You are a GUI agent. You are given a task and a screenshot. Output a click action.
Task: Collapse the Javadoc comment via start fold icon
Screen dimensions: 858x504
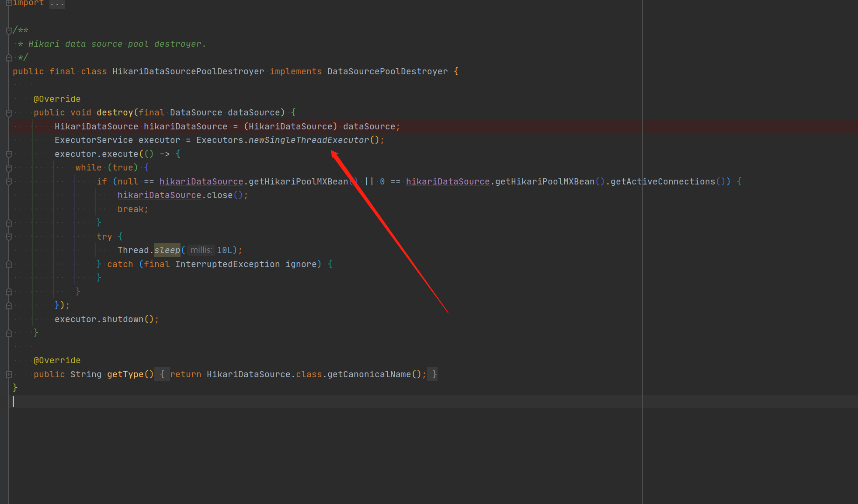click(x=9, y=31)
